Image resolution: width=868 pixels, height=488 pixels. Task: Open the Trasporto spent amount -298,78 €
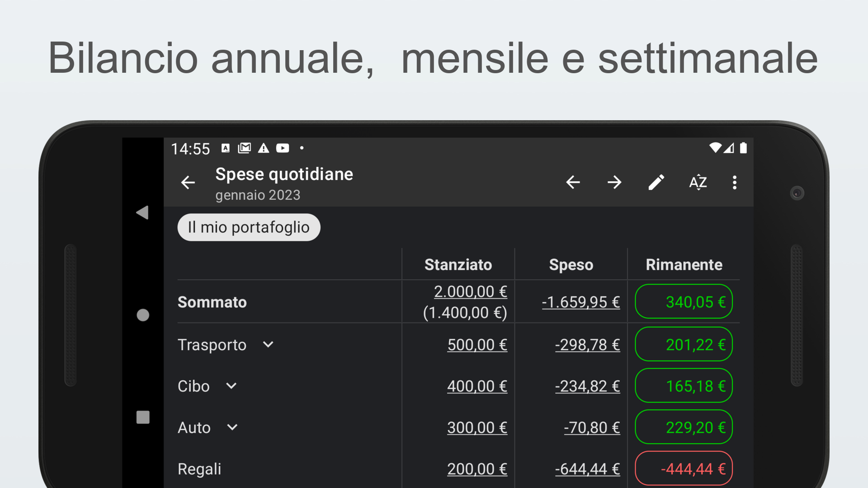587,345
